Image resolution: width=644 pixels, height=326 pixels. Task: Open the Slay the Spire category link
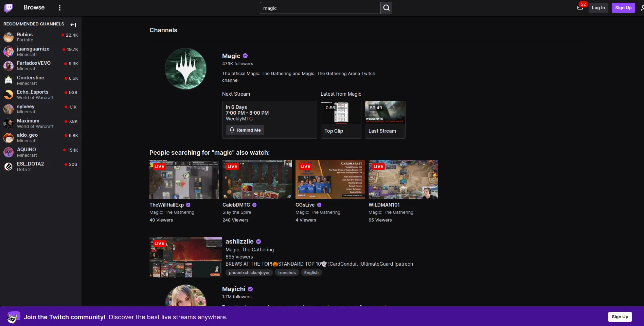237,212
